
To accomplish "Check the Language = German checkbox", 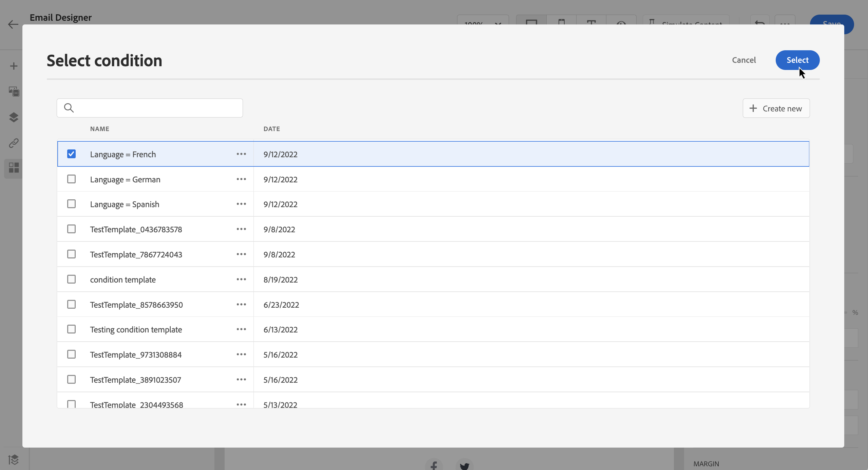I will pos(71,179).
